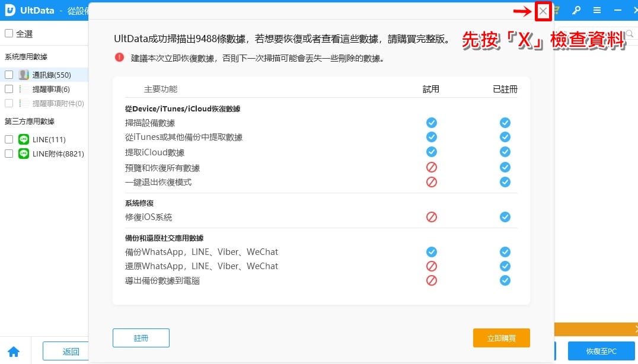Tick the 提醒事項(6) checkbox
The height and width of the screenshot is (364, 638).
click(9, 89)
